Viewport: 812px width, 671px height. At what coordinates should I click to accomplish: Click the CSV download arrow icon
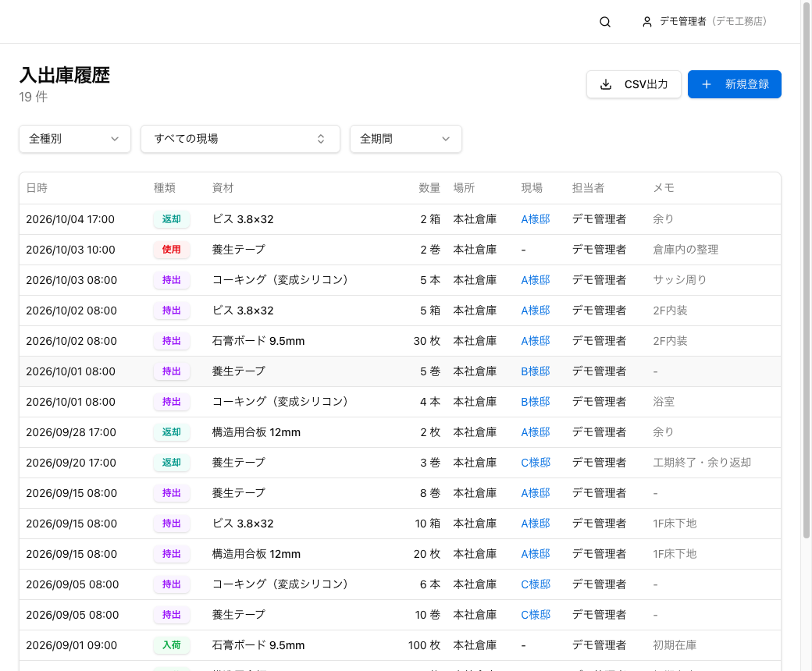point(605,84)
